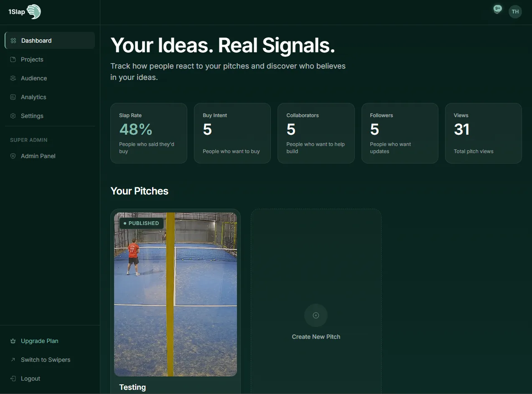Click the PUBLISHED status badge

pyautogui.click(x=141, y=223)
